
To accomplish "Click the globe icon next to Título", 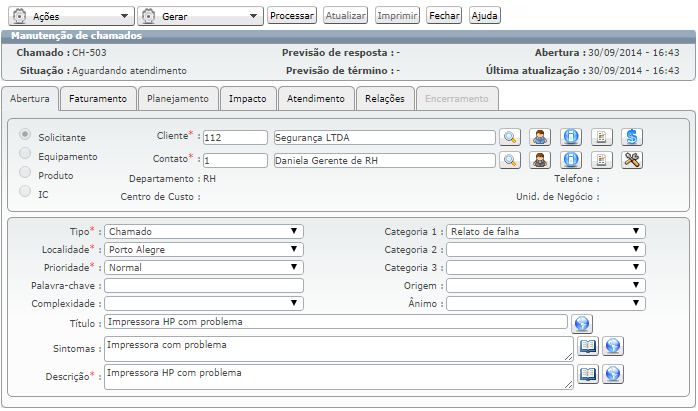I will 583,323.
